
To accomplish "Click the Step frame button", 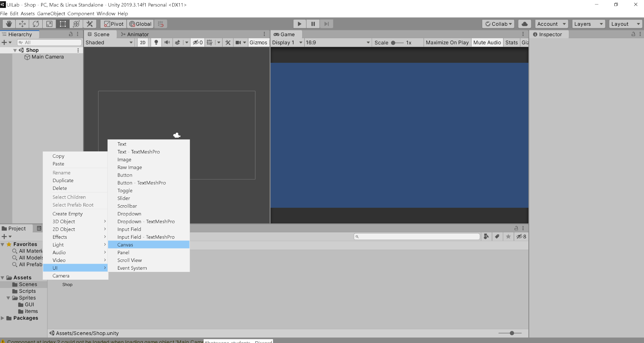I will (326, 24).
